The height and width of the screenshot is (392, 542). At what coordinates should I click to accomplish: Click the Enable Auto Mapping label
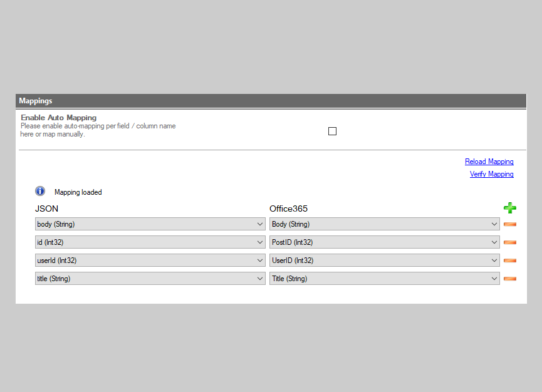pos(59,118)
